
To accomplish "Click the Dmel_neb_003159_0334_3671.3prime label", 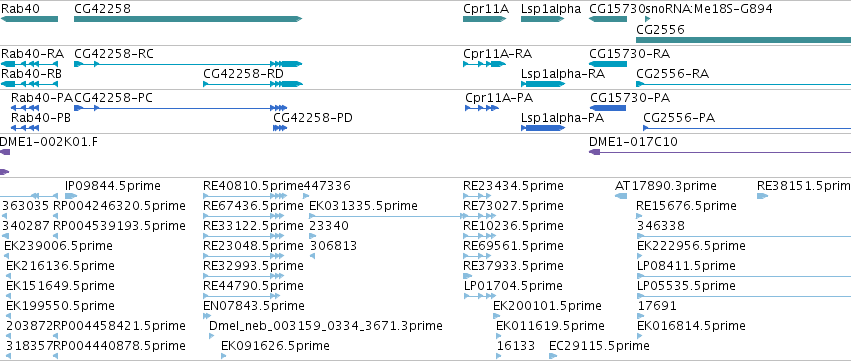I will click(326, 326).
